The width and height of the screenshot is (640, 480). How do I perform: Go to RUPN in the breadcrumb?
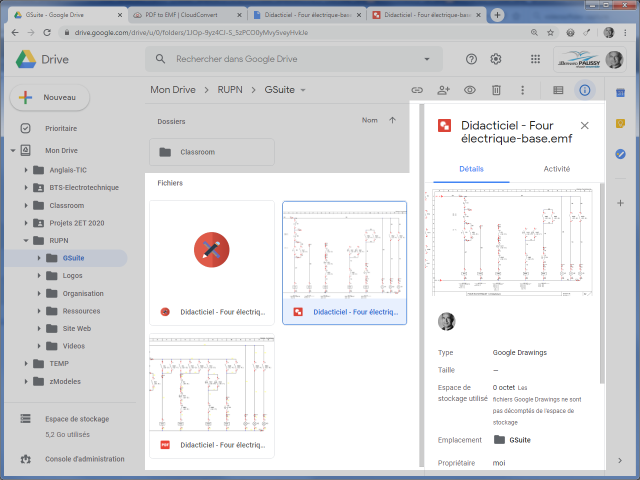230,90
